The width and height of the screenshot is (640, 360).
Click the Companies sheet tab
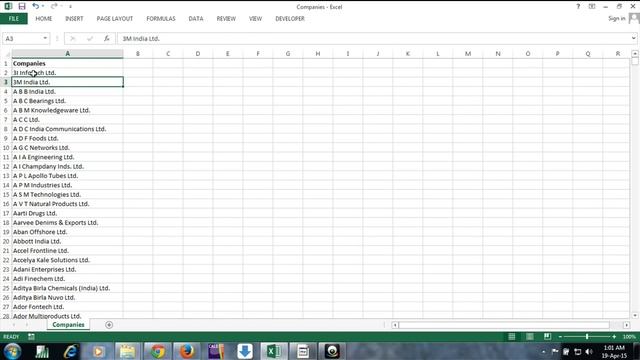68,325
